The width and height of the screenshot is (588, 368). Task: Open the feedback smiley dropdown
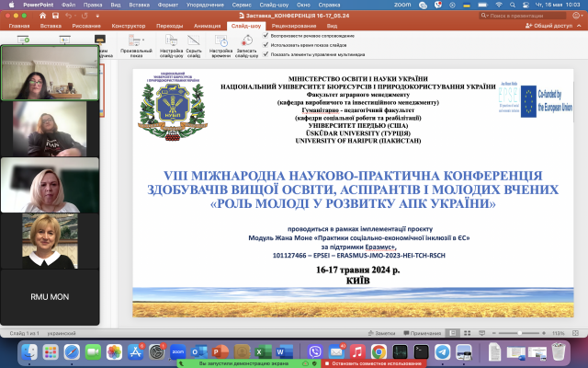[578, 16]
